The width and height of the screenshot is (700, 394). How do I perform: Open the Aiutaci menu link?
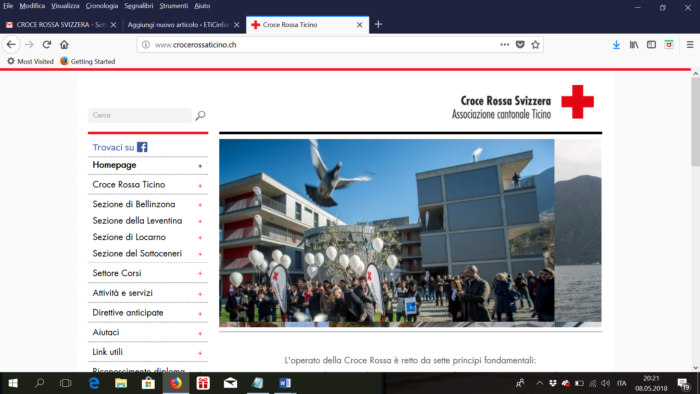106,332
